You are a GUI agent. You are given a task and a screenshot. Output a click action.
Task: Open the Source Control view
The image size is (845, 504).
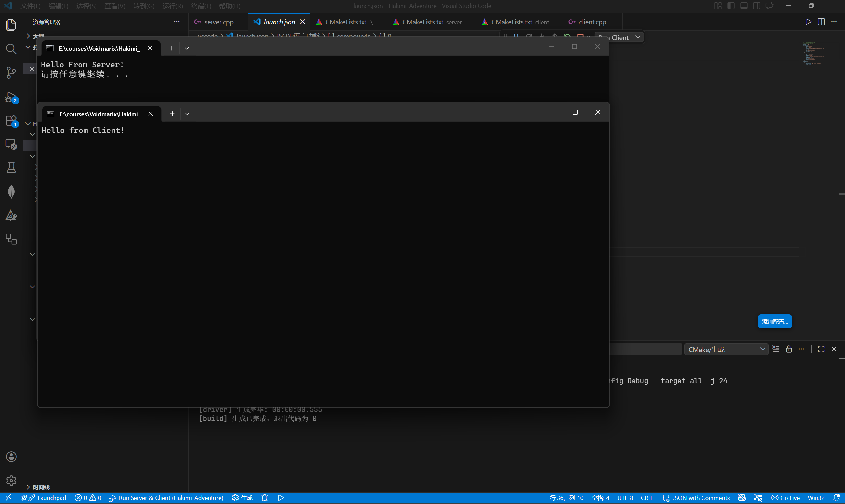(x=11, y=72)
